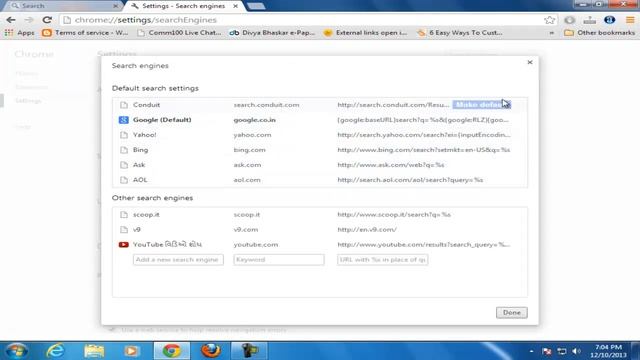Open a new tab with the new-tab button

(256, 6)
